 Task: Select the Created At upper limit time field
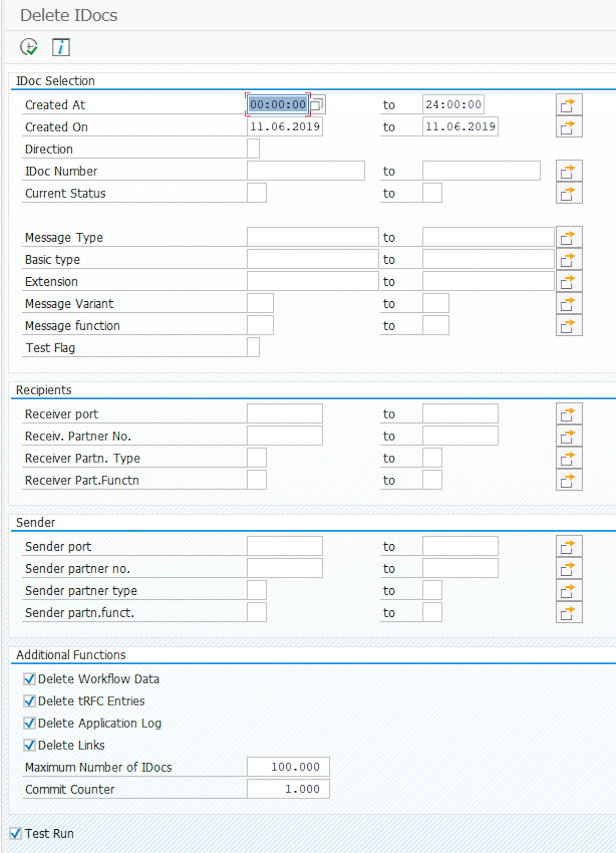(x=453, y=104)
